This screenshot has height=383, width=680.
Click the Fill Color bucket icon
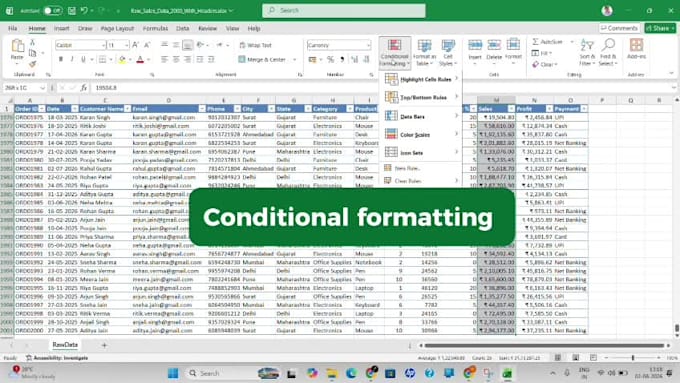click(x=122, y=59)
